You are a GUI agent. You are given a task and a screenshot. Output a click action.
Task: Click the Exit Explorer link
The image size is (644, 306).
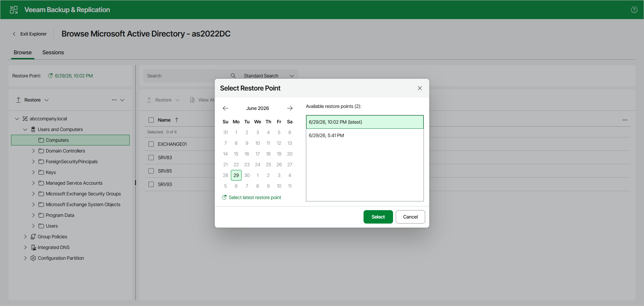(x=33, y=34)
